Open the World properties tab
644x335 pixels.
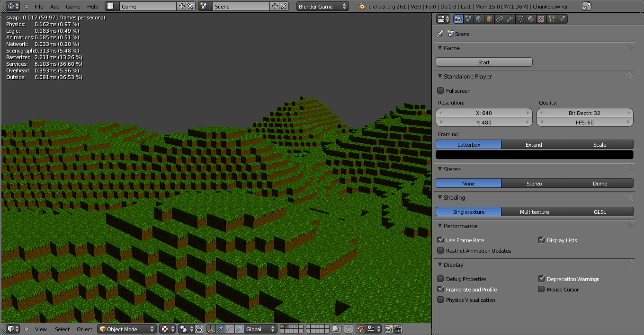pyautogui.click(x=478, y=18)
